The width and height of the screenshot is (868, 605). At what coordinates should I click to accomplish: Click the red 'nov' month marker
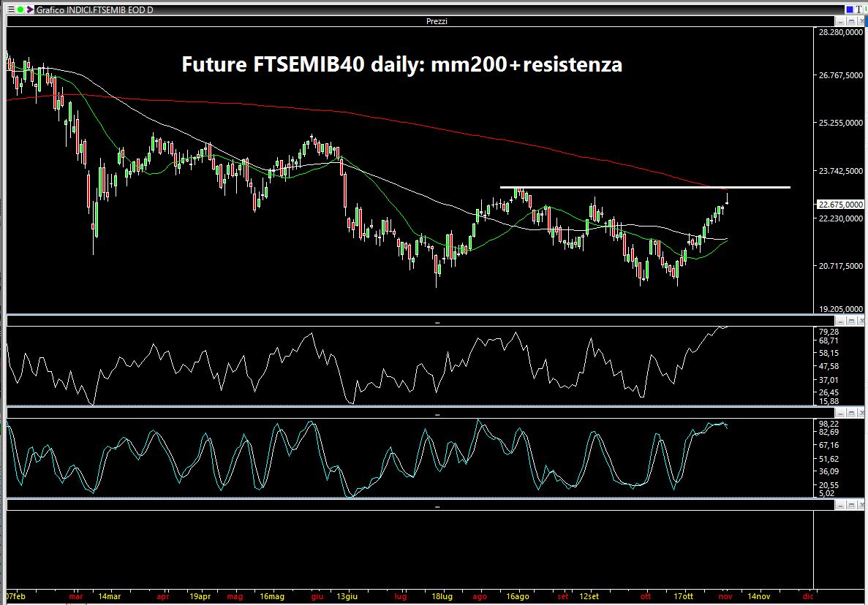[725, 596]
